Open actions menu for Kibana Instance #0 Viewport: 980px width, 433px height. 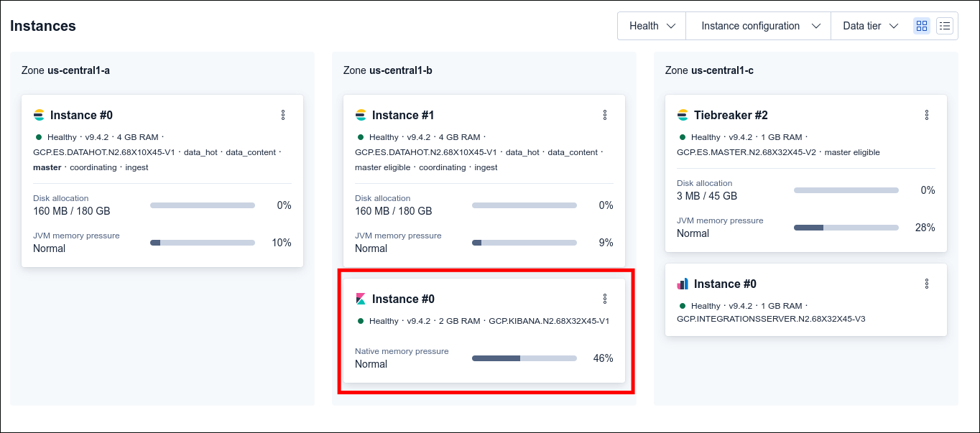(x=605, y=299)
